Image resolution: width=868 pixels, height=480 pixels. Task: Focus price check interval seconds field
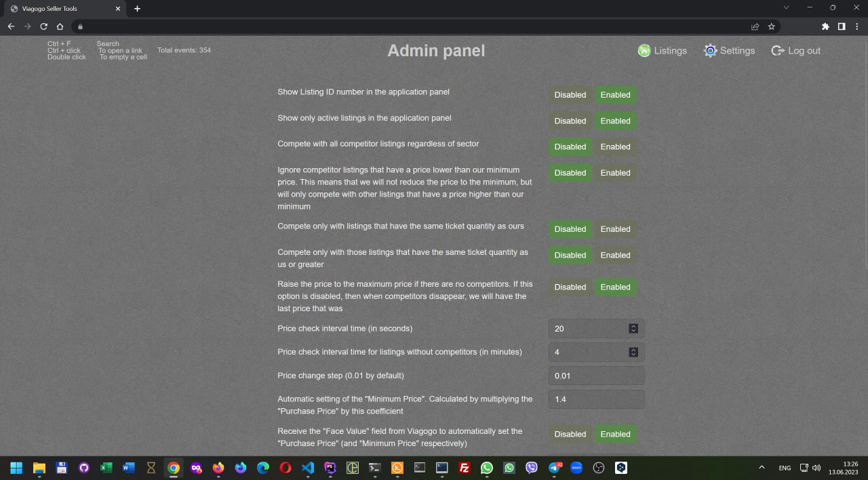click(596, 328)
